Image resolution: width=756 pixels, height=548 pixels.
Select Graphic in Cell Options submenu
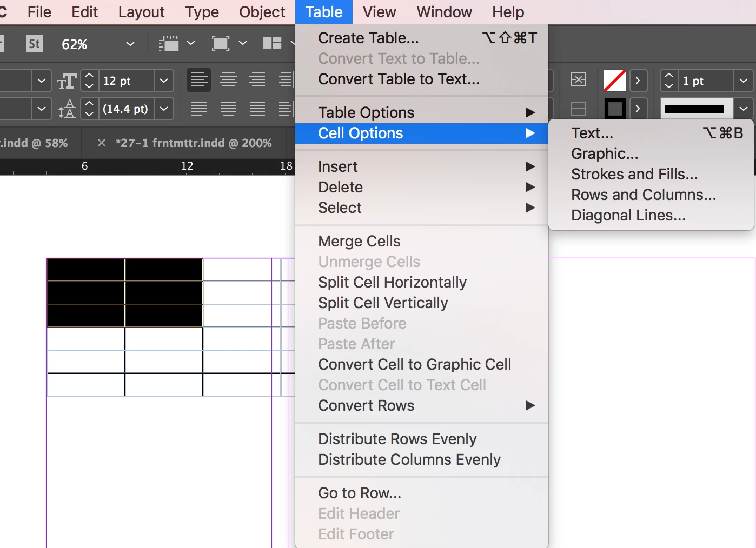pos(651,153)
